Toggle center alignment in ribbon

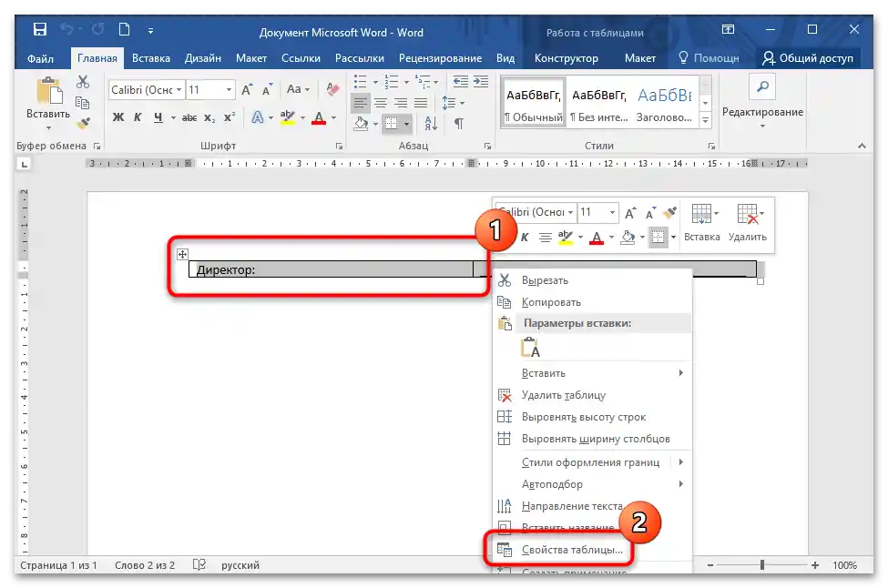[x=381, y=103]
